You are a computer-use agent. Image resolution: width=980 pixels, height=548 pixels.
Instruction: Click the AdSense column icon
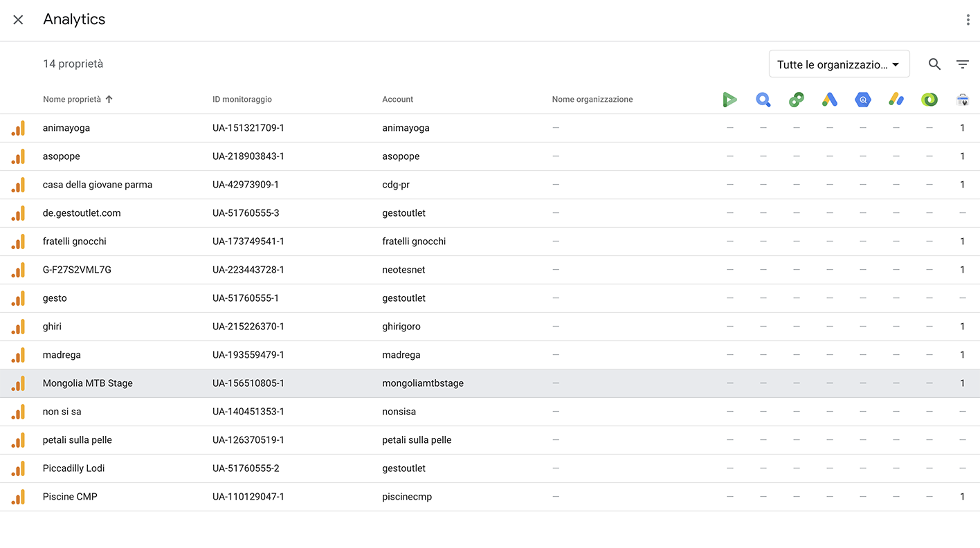point(896,100)
